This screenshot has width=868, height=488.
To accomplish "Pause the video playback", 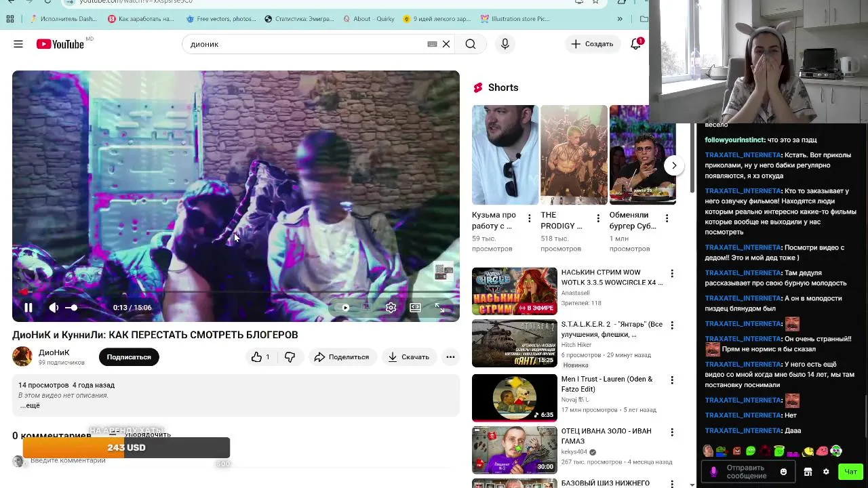I will point(28,308).
